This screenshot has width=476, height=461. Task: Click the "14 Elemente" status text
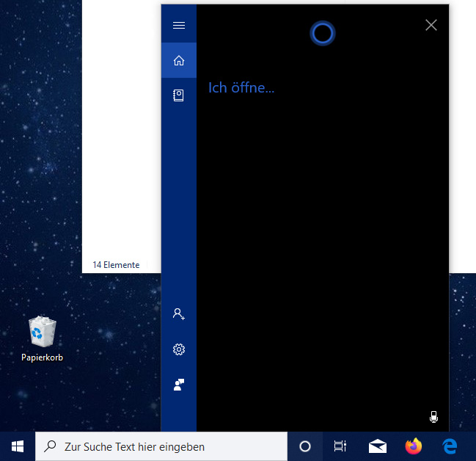[116, 265]
